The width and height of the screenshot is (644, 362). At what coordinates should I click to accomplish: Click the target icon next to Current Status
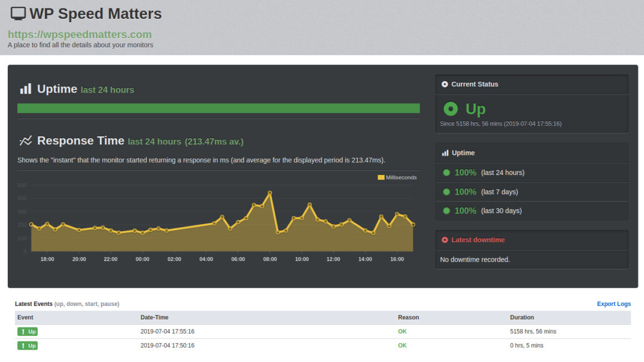tap(444, 84)
